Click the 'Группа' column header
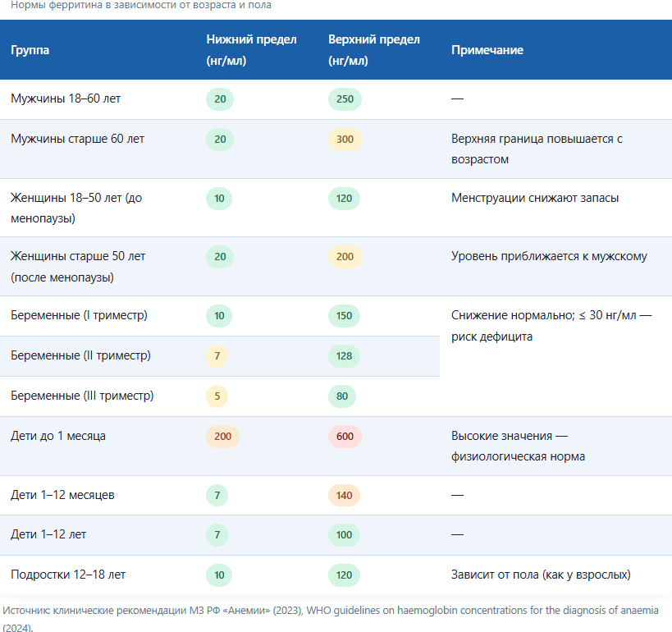 click(30, 50)
